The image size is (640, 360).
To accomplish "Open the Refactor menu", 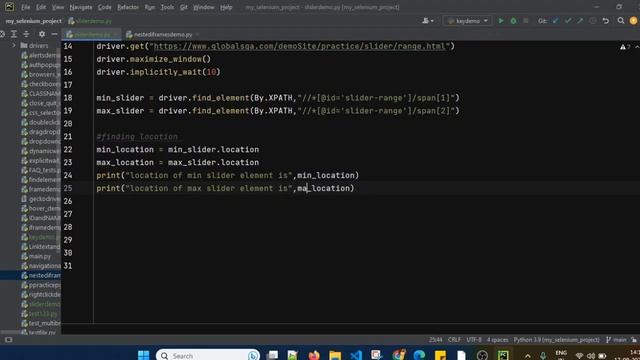I will 128,7.
